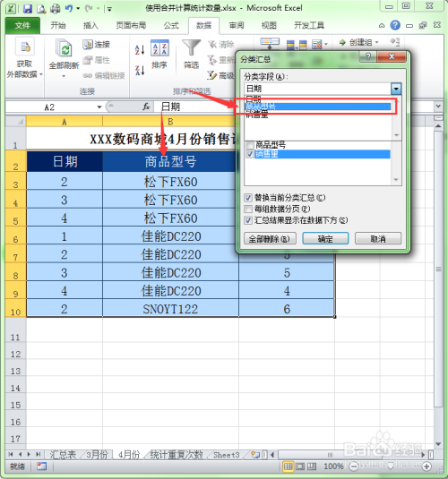The image size is (448, 479).
Task: Click the Quick Print icon in quick access toolbar
Action: point(56,9)
